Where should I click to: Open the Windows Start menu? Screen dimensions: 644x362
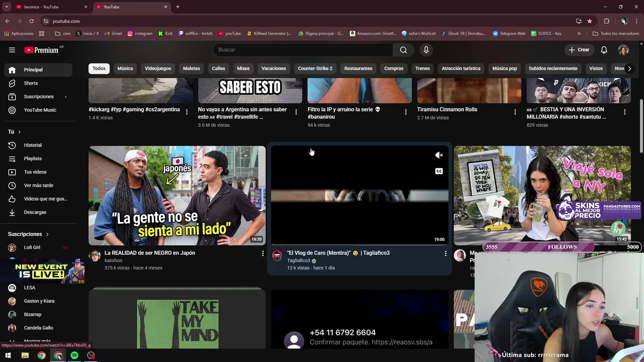tap(8, 355)
